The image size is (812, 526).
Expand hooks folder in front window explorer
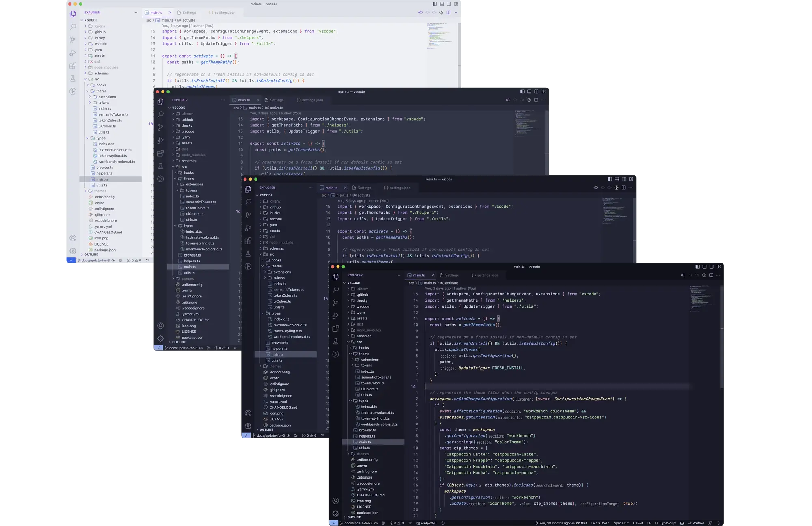374,348
